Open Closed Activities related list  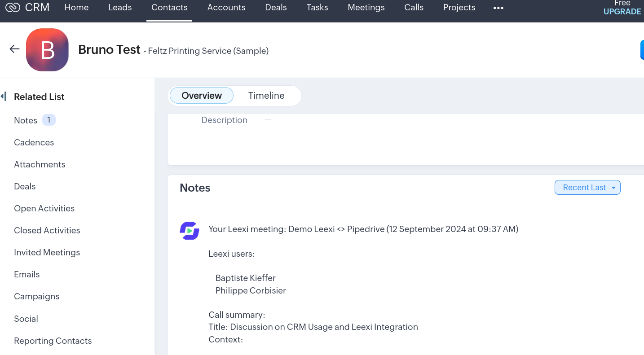pos(47,230)
